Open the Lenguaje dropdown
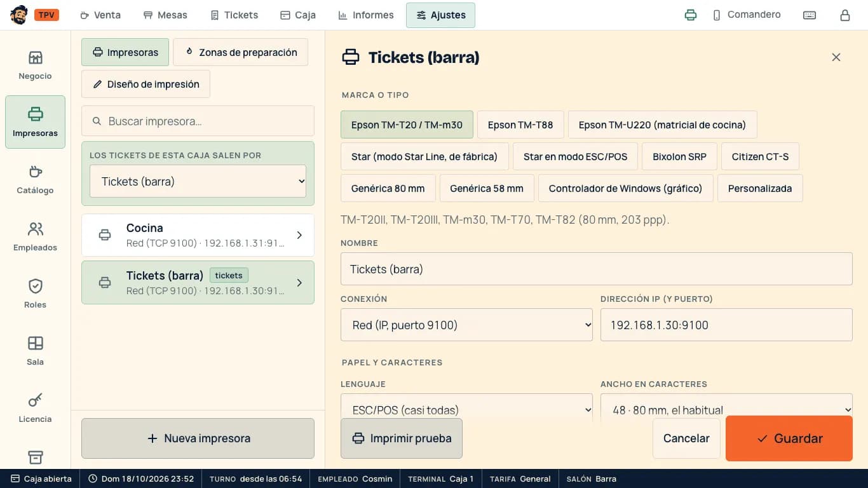This screenshot has width=868, height=488. coord(466,408)
